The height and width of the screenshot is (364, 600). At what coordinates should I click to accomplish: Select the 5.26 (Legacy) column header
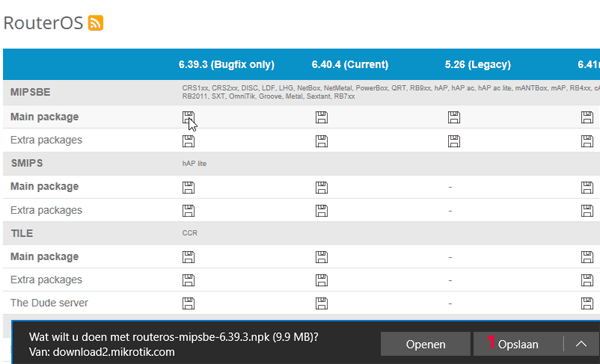(478, 64)
